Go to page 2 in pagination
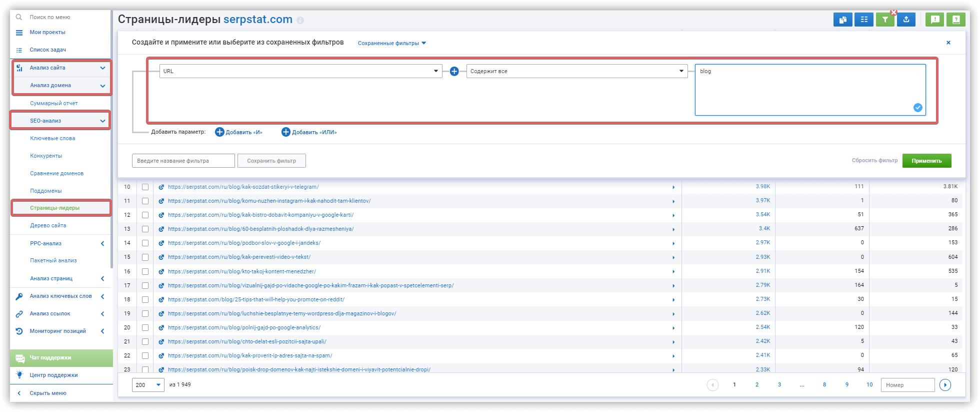The height and width of the screenshot is (412, 980). pos(756,385)
